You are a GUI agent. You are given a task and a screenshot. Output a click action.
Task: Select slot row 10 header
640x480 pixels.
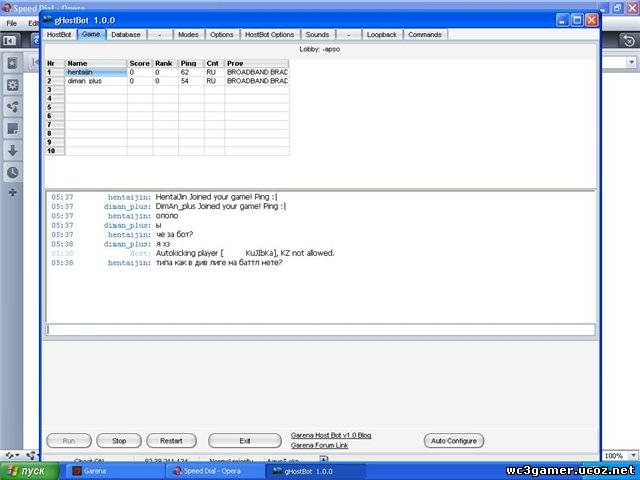(x=55, y=151)
